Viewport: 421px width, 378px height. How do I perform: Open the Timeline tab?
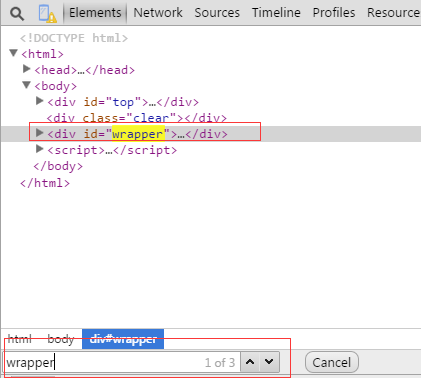pyautogui.click(x=276, y=13)
